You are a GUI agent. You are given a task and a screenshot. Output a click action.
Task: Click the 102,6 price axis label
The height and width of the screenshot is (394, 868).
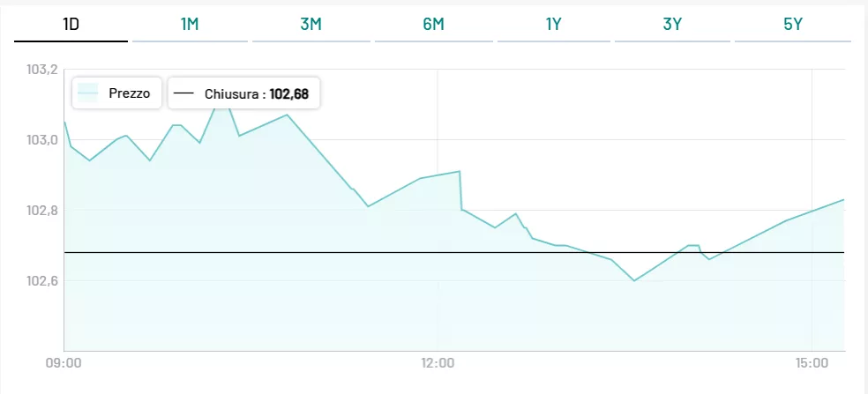coord(43,281)
